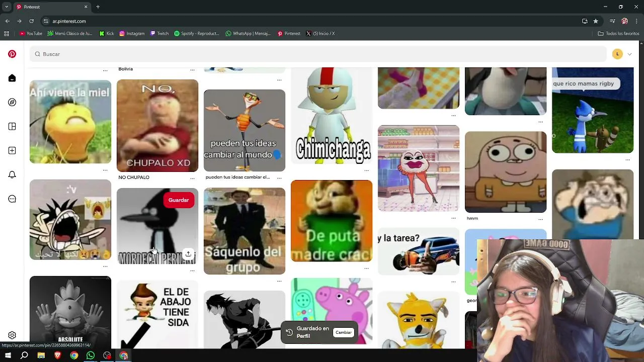Open more options for NO CHUPALO pin
Image resolution: width=644 pixels, height=362 pixels.
tap(192, 178)
